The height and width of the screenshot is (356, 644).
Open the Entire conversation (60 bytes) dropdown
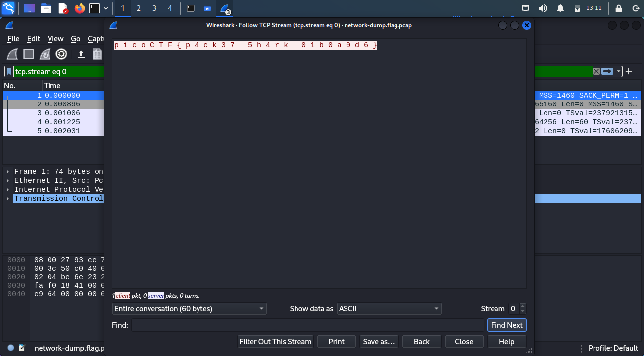tap(190, 309)
